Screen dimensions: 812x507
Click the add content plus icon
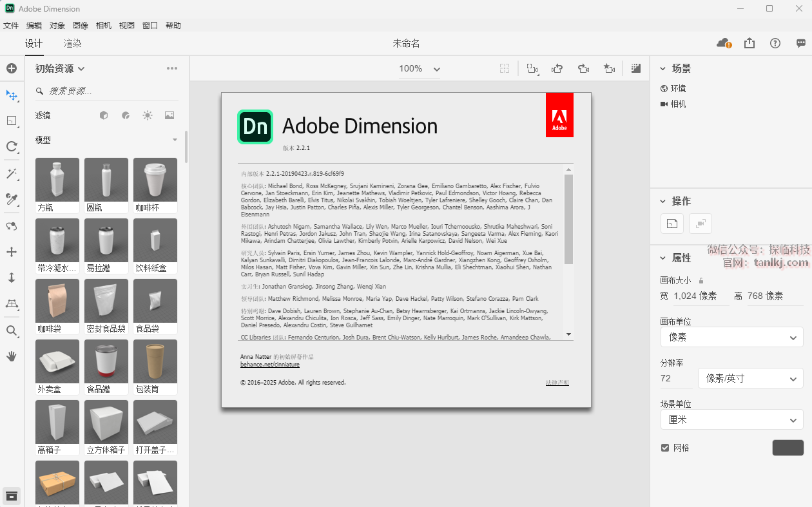pyautogui.click(x=12, y=68)
